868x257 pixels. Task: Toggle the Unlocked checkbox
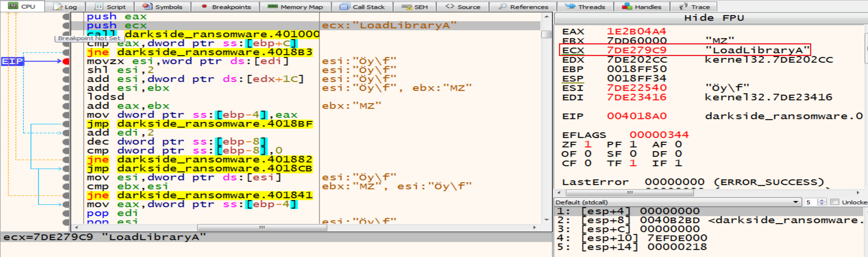click(x=834, y=202)
